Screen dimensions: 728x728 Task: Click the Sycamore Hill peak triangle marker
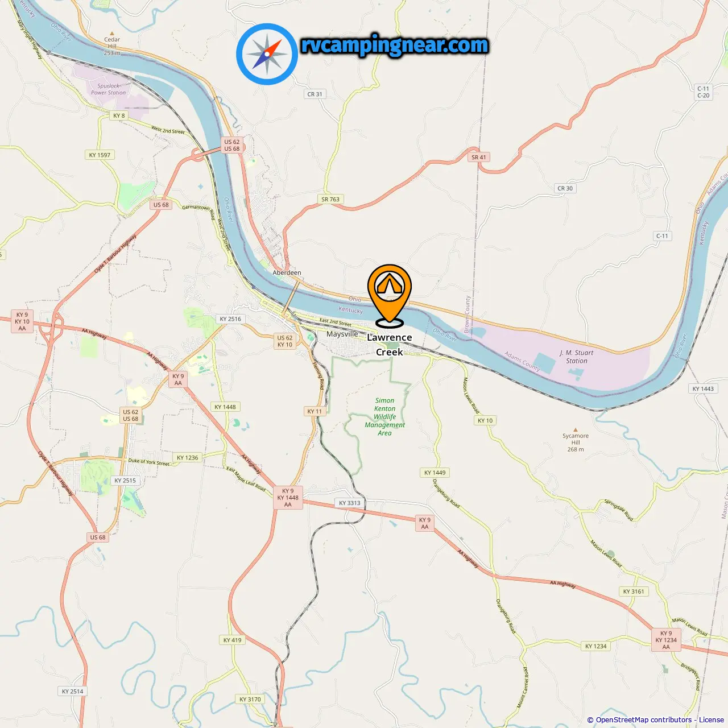(575, 430)
